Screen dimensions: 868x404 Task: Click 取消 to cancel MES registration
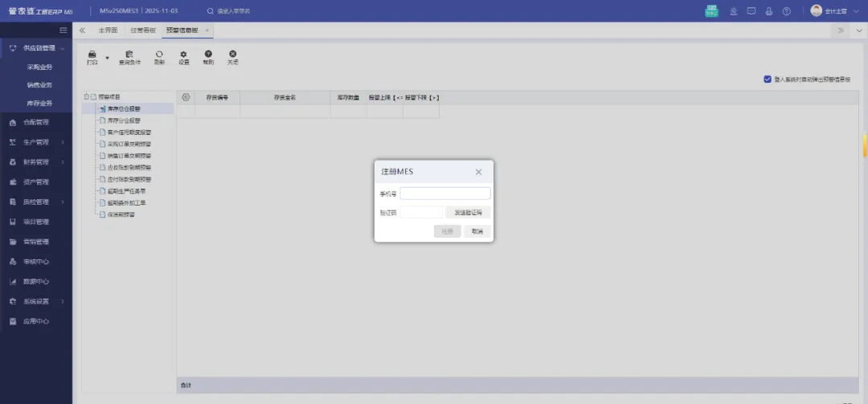coord(477,231)
